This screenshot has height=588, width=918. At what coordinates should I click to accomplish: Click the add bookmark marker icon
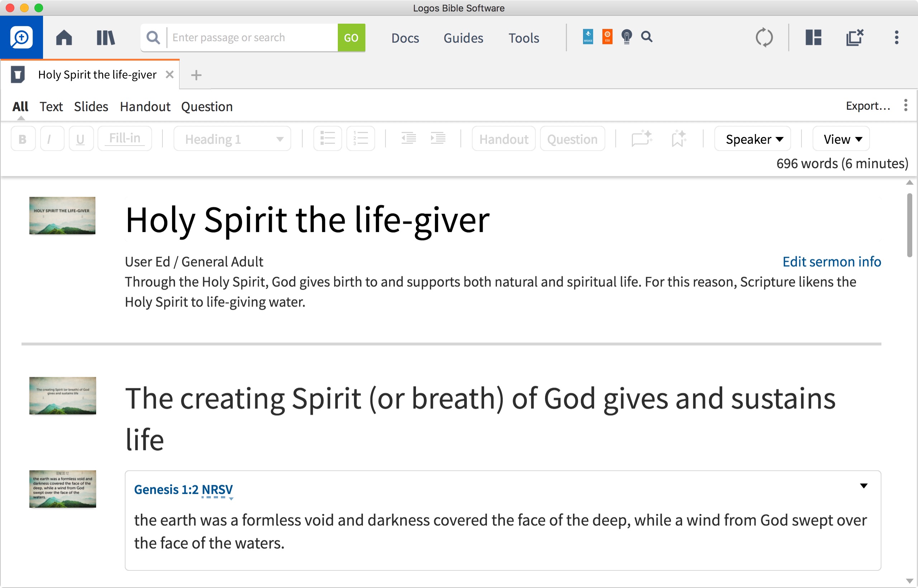[x=678, y=138]
